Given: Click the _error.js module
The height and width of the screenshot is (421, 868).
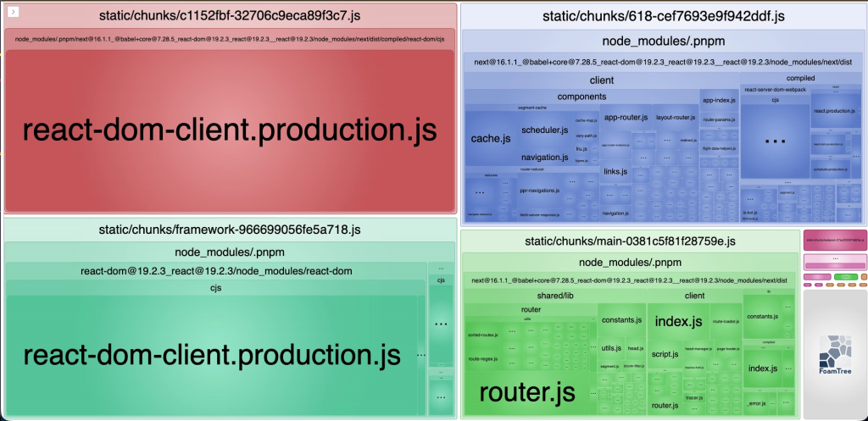Looking at the screenshot, I should (755, 404).
